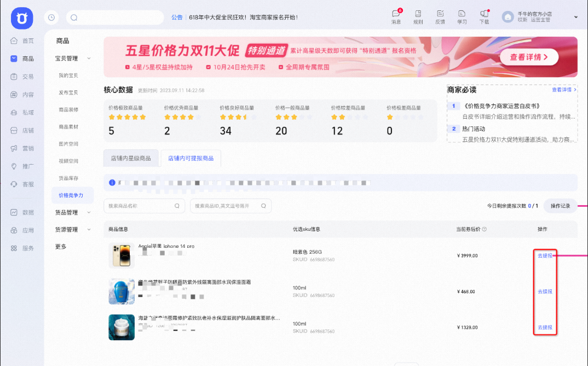Open 营销 in the left sidebar

tap(22, 148)
